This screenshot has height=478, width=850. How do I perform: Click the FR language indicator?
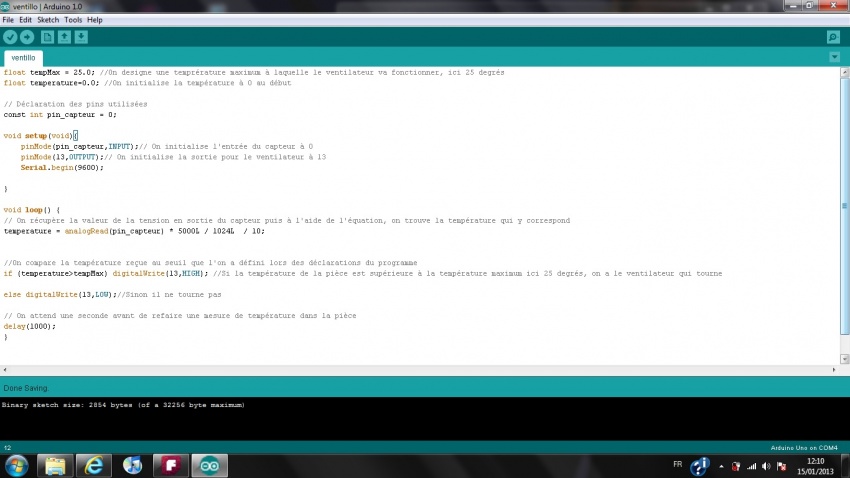tap(678, 464)
